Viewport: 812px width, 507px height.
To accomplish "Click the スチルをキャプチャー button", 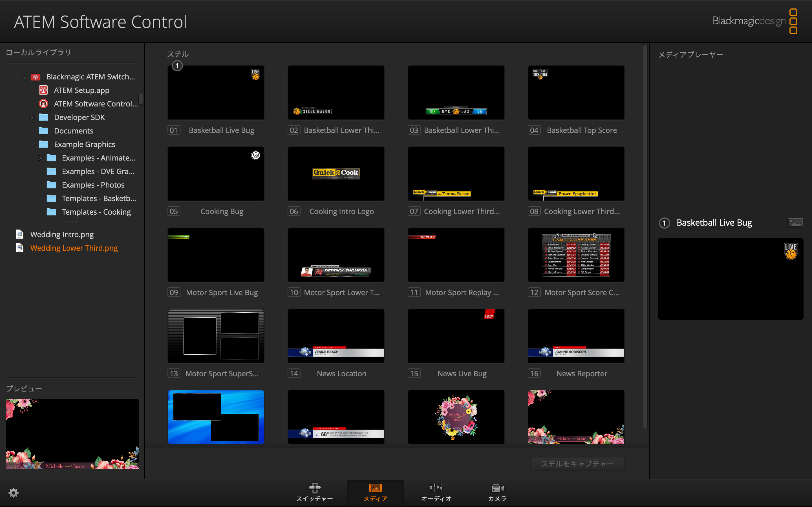I will pyautogui.click(x=577, y=464).
